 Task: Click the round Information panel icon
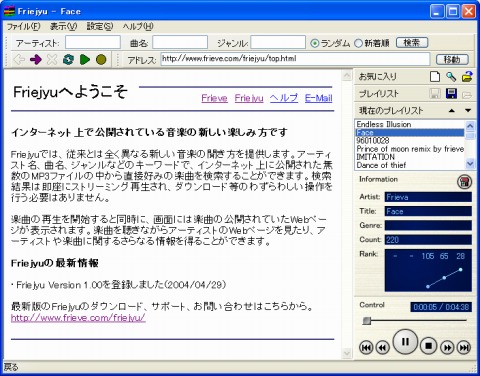point(464,182)
